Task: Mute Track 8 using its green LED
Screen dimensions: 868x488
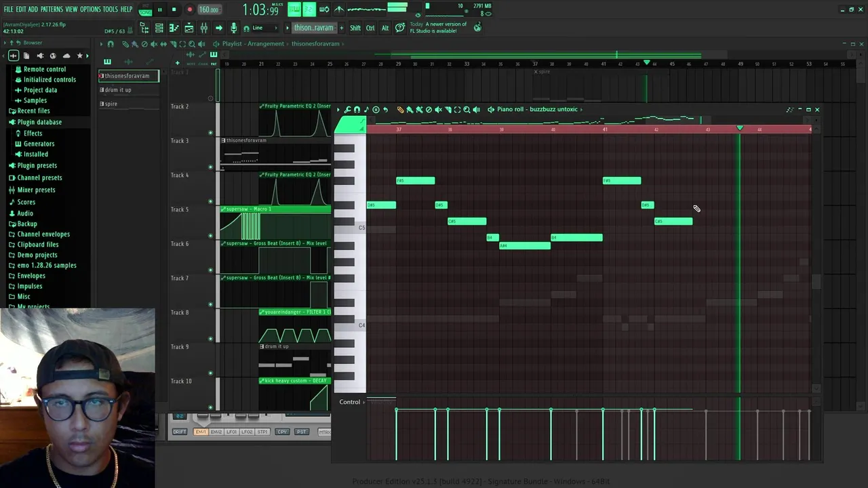Action: [210, 338]
